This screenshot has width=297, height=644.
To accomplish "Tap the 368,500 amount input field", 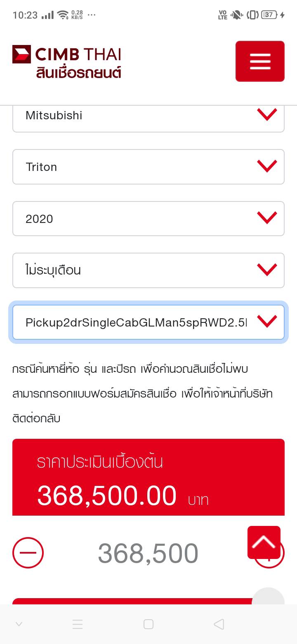I will [x=148, y=553].
